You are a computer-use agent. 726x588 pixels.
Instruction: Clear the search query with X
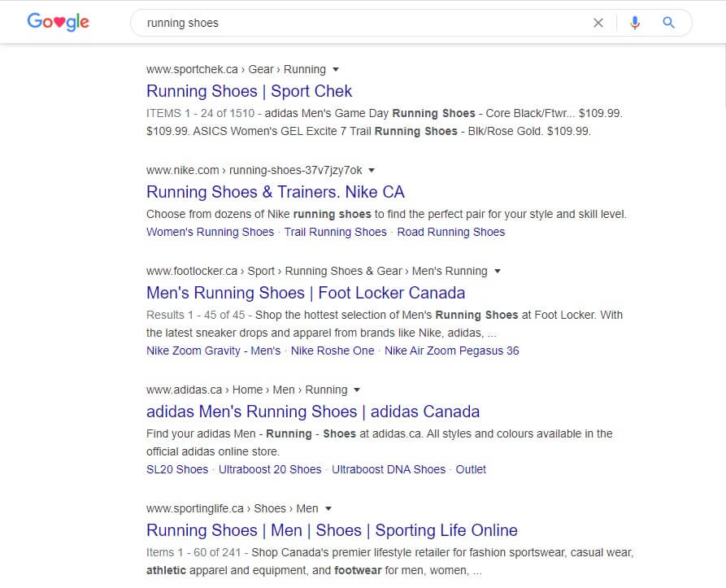pyautogui.click(x=598, y=23)
